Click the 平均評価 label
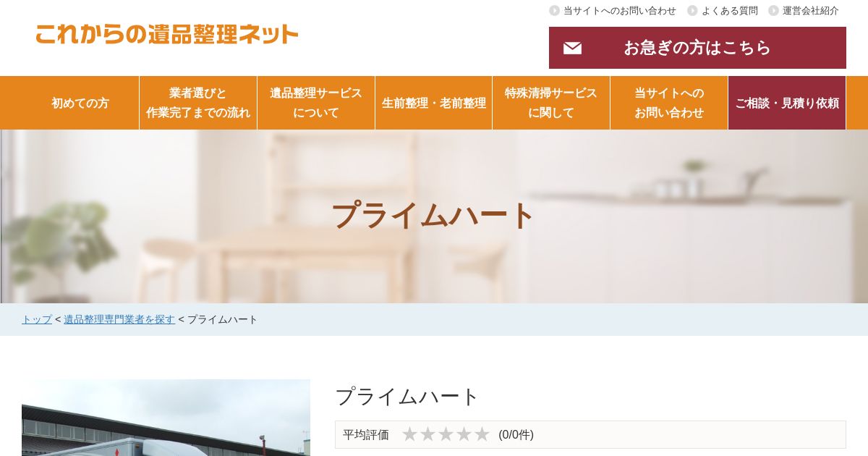 366,434
